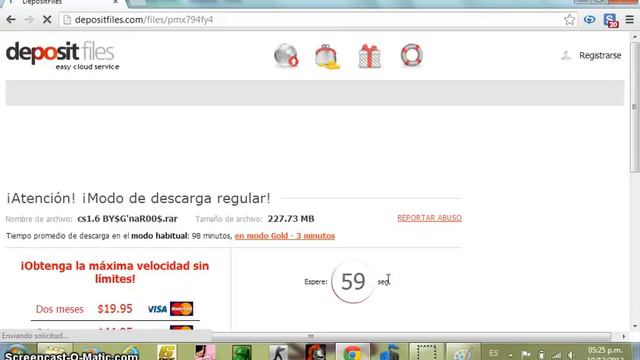Open the extension showing badge 20
The width and height of the screenshot is (640, 360).
(611, 20)
